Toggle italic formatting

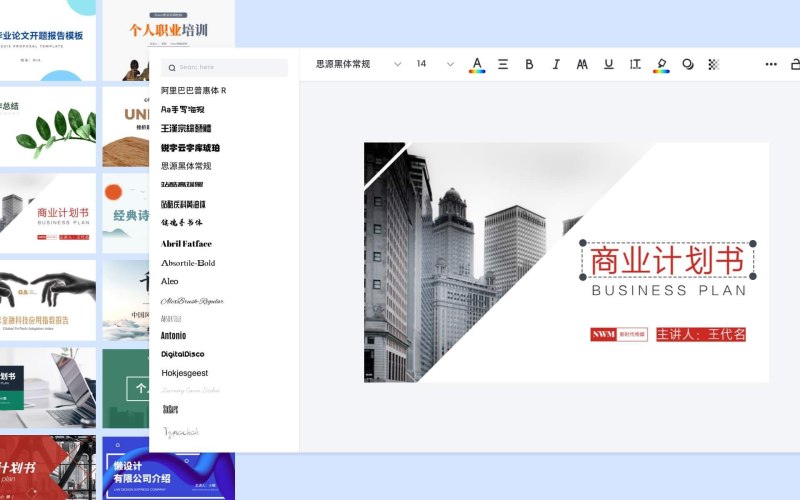coord(556,64)
